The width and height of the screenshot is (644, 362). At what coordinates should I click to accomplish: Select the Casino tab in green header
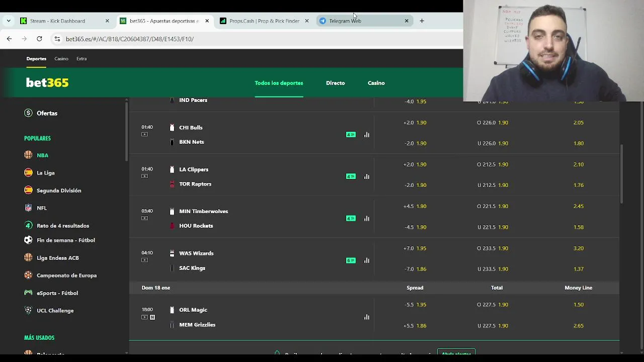[376, 83]
